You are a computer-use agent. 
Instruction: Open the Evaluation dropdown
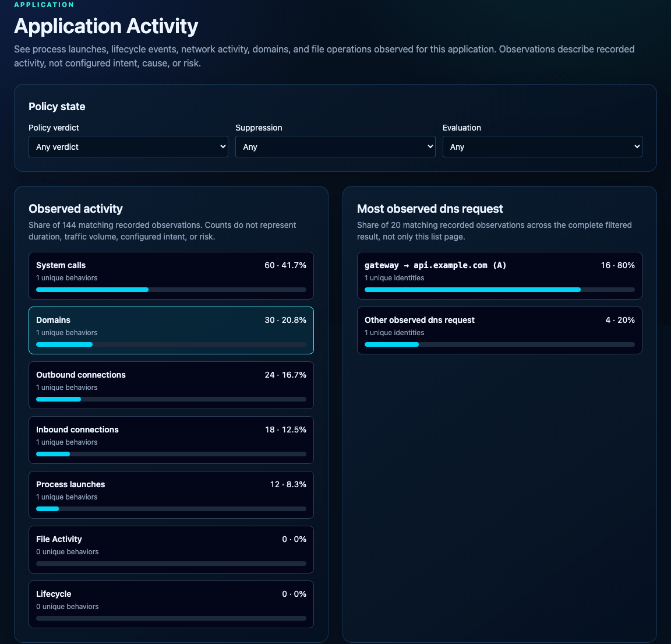[x=542, y=147]
